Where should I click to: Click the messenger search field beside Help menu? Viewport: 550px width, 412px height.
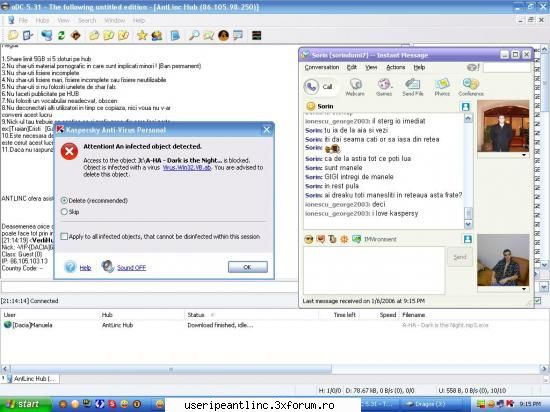pos(507,67)
